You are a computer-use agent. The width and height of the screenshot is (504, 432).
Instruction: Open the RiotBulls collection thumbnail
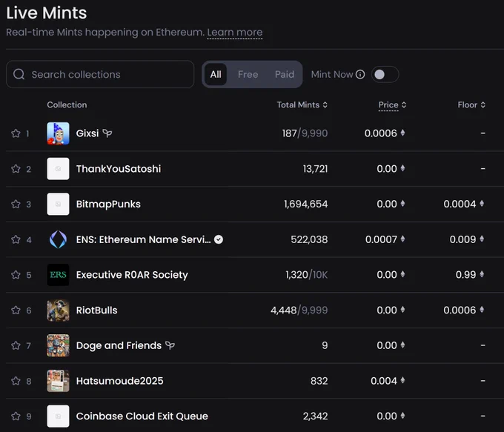tap(58, 310)
